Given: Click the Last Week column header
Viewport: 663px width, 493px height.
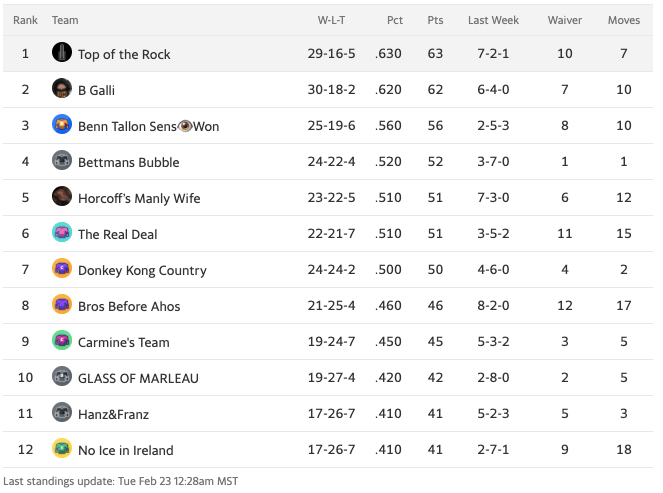Looking at the screenshot, I should pyautogui.click(x=493, y=20).
